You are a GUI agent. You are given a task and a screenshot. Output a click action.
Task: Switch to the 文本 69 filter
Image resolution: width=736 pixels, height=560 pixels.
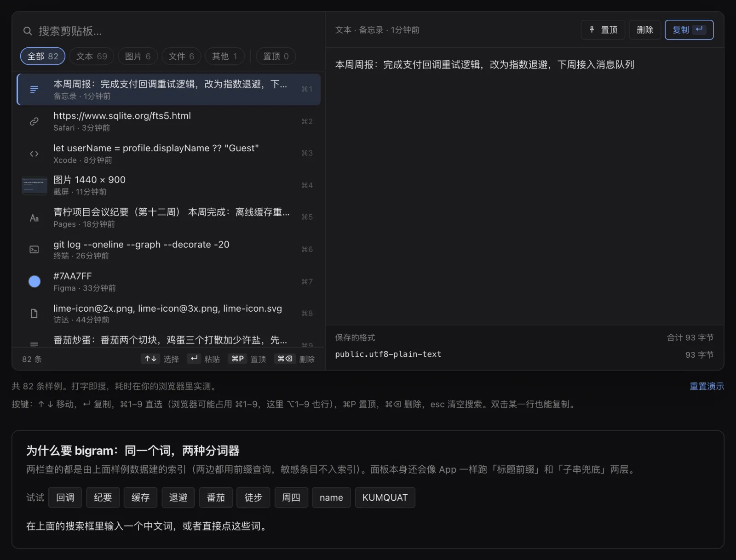[92, 56]
